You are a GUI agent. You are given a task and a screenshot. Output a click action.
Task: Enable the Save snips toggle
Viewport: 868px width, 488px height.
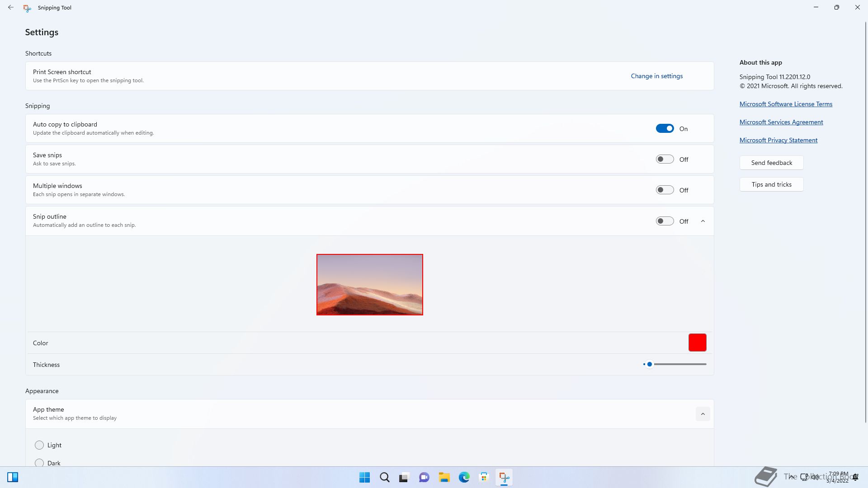[x=665, y=160]
